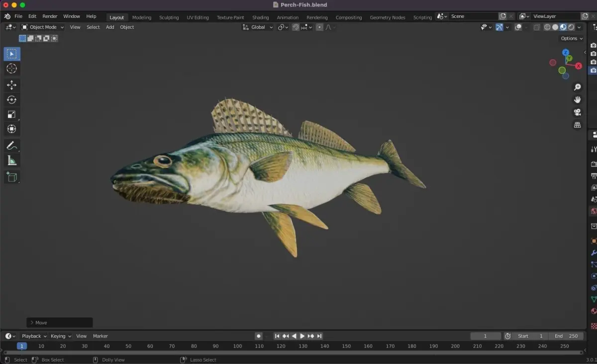Switch to the UV Editing workspace tab
The height and width of the screenshot is (364, 597).
pos(198,17)
